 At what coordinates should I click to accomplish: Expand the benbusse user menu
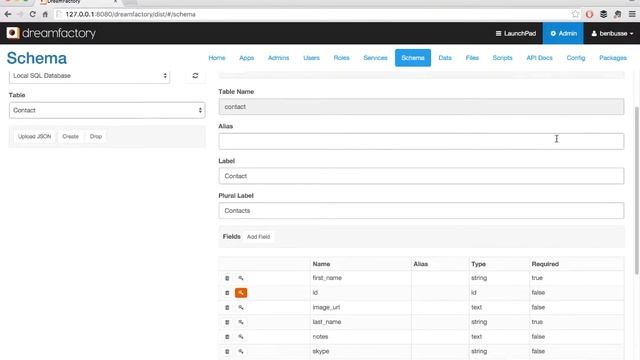point(612,33)
